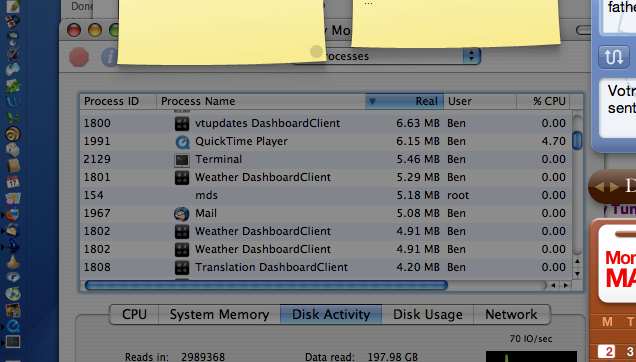The width and height of the screenshot is (636, 362).
Task: Open iCal from the Dock
Action: pos(13,182)
